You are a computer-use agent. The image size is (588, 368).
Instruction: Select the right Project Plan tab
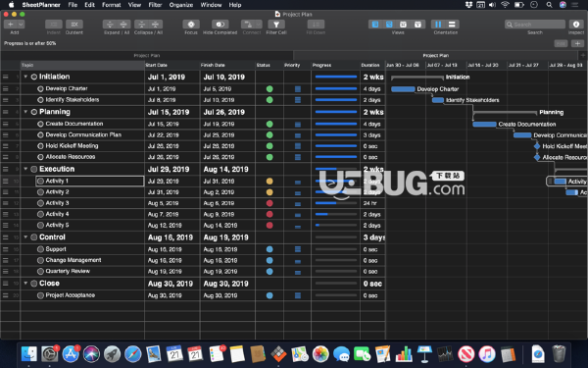(436, 56)
